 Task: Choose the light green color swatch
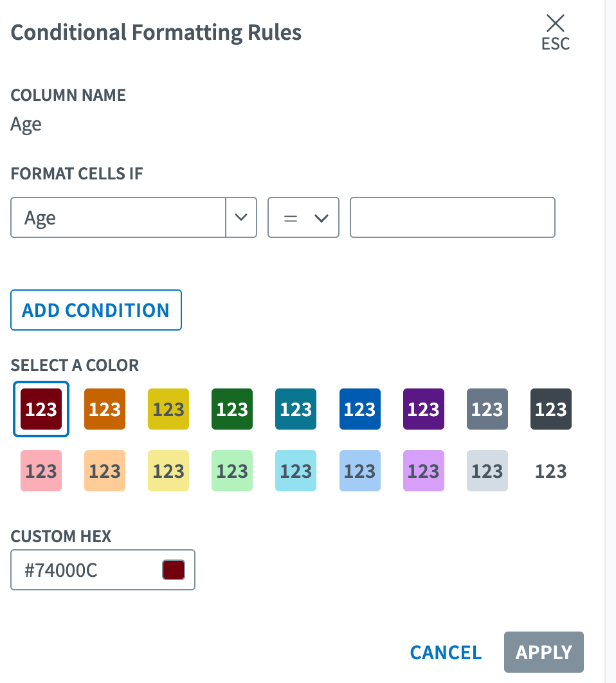(232, 471)
